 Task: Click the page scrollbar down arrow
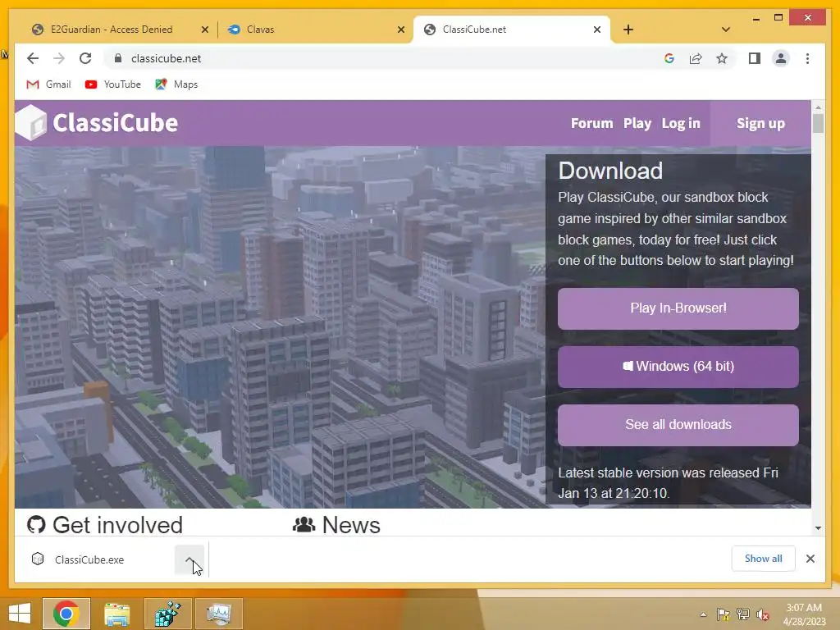(x=818, y=528)
